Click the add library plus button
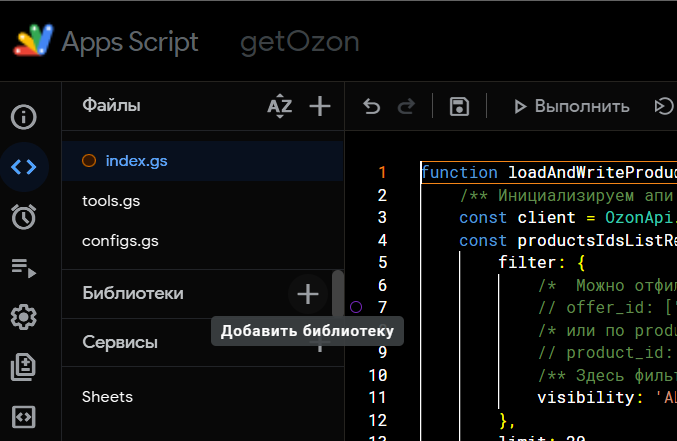The width and height of the screenshot is (677, 441). pyautogui.click(x=308, y=294)
